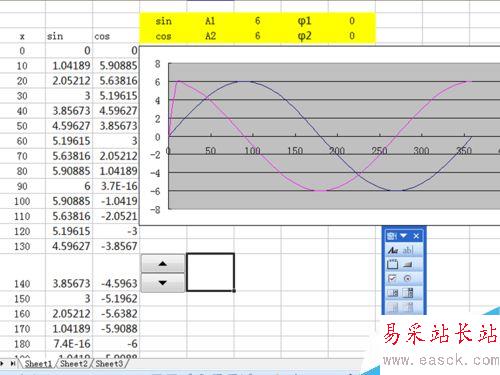Screen dimensions: 500x375
Task: Select sin value 2.05212 in row x=20
Action: 69,81
